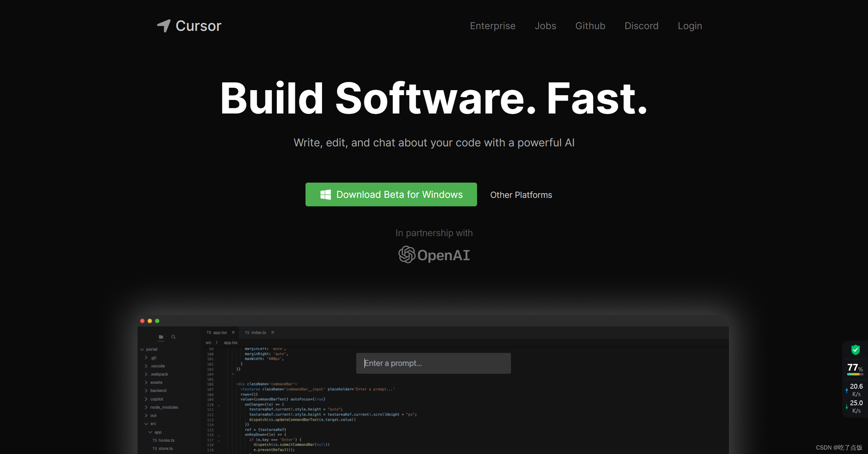
Task: Click the folder explorer icon in sidebar
Action: 161,337
